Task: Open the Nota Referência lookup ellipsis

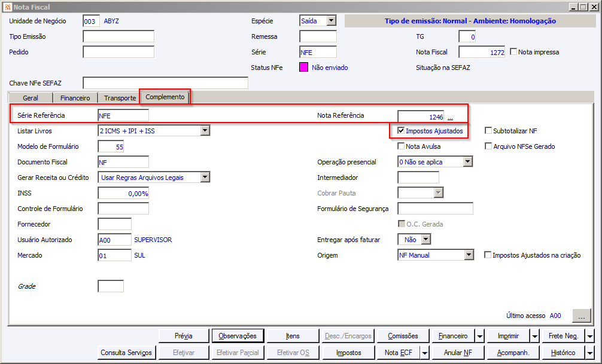Action: click(451, 117)
